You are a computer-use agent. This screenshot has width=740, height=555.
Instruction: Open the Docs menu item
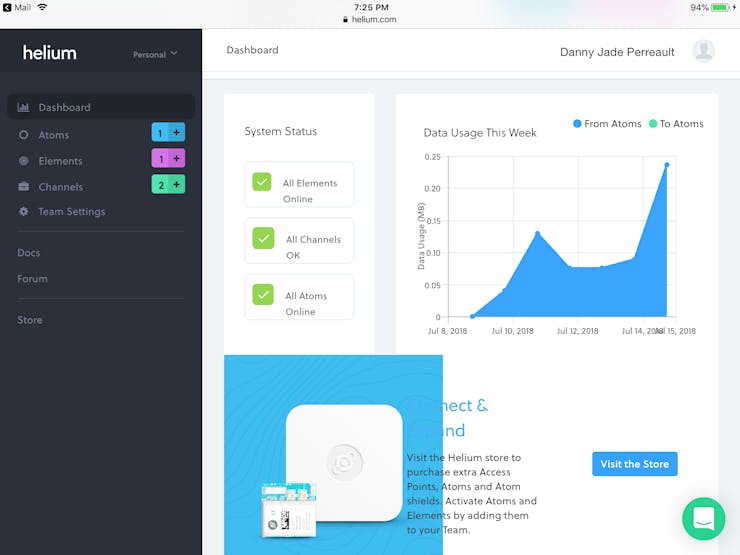click(29, 253)
